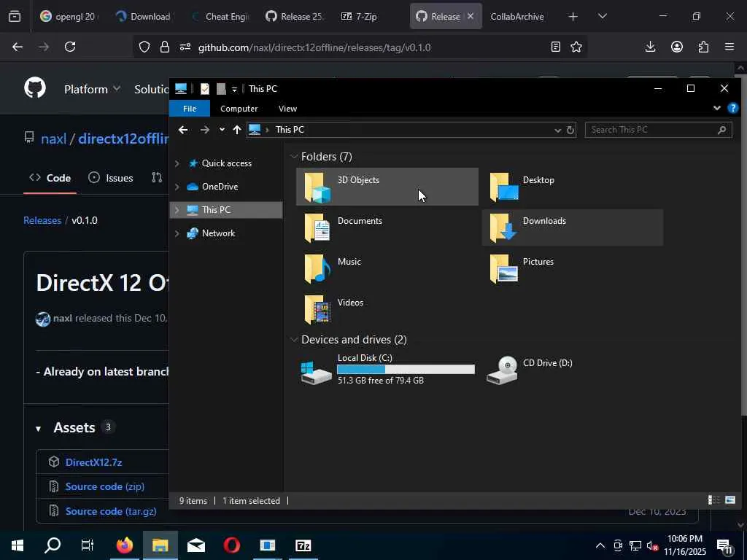Open the Platform dropdown on GitHub
The height and width of the screenshot is (560, 747).
pyautogui.click(x=92, y=89)
